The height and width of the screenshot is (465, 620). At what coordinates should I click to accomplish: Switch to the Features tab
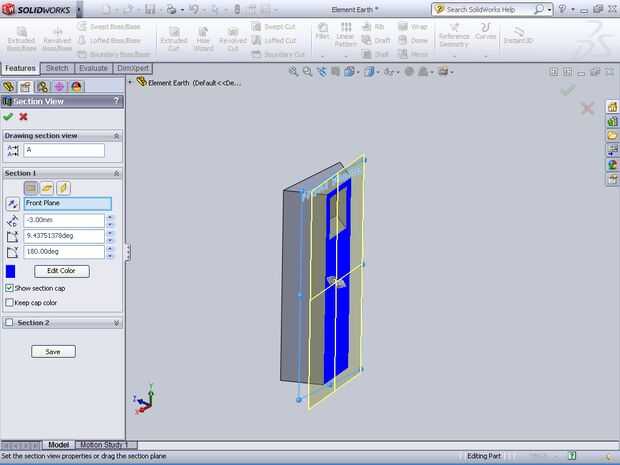20,68
